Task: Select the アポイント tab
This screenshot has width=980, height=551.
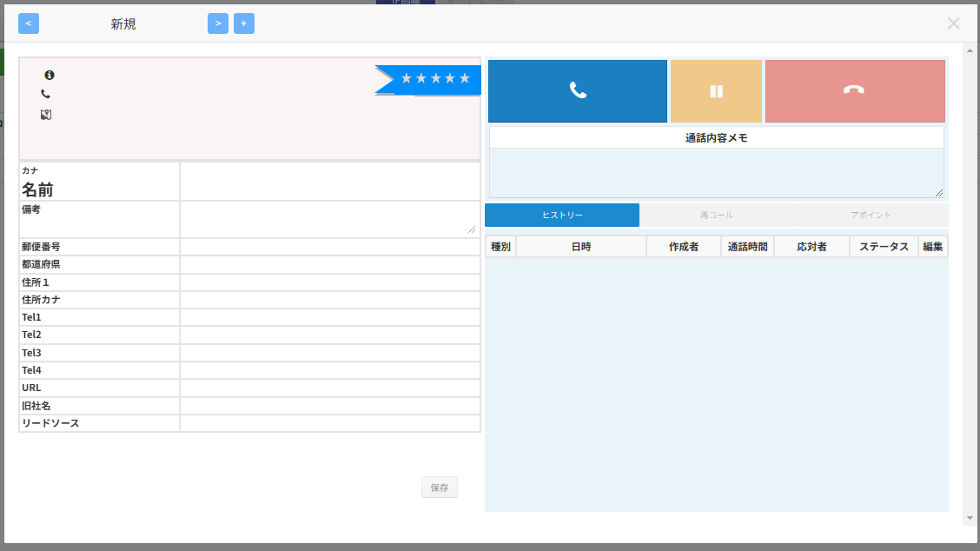Action: [871, 216]
